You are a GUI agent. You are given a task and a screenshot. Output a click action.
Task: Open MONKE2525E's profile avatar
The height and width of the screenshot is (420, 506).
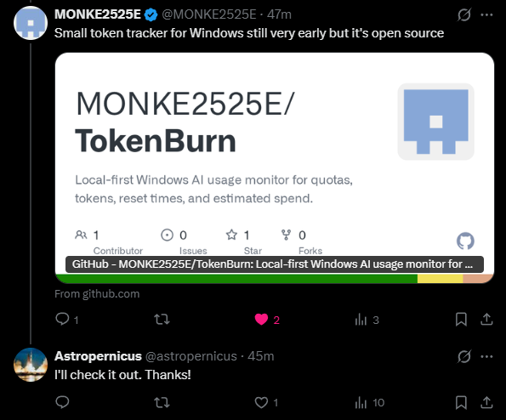click(31, 23)
